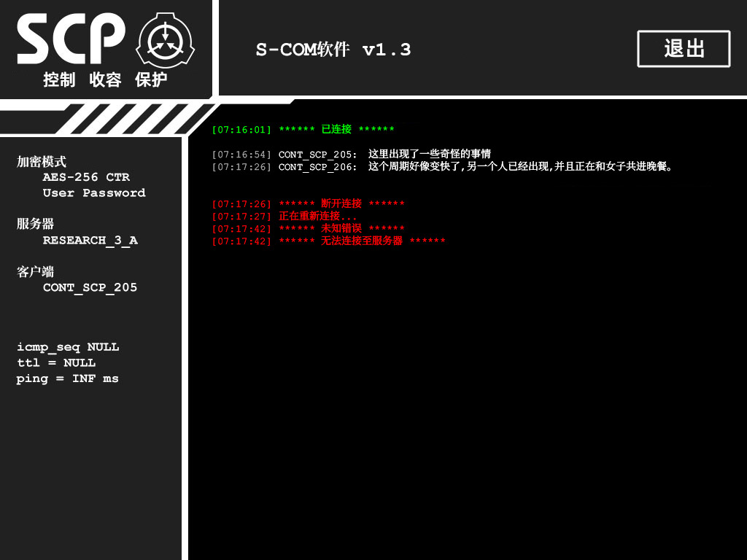Click the [07:16:54] timestamp
The height and width of the screenshot is (560, 747).
click(x=241, y=155)
